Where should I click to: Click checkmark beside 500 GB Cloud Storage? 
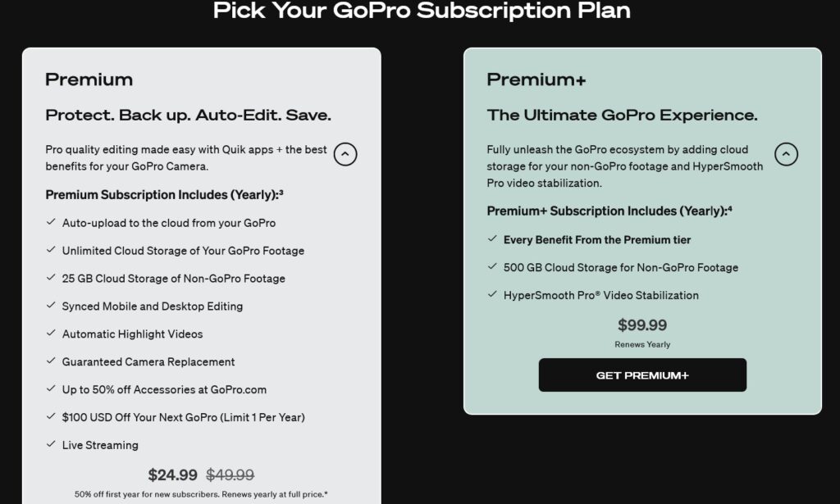pyautogui.click(x=492, y=266)
